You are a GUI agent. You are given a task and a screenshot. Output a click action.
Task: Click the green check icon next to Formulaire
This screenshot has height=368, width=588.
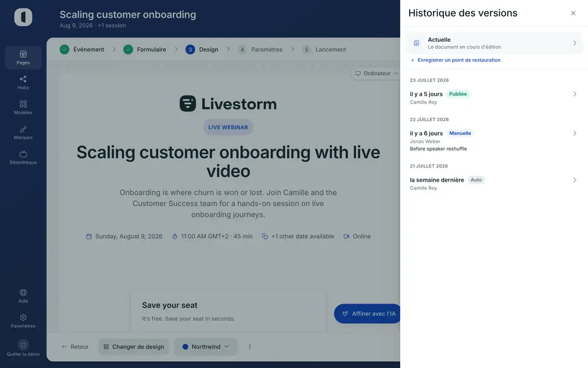click(128, 49)
